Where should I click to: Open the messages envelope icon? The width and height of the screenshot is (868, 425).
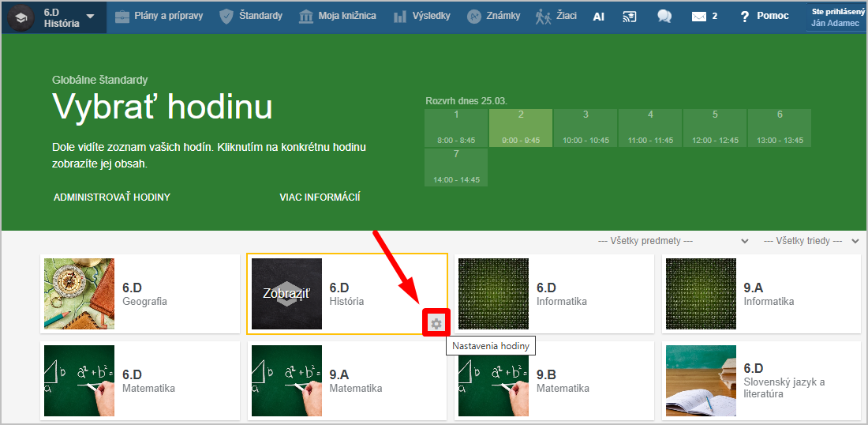click(x=698, y=17)
